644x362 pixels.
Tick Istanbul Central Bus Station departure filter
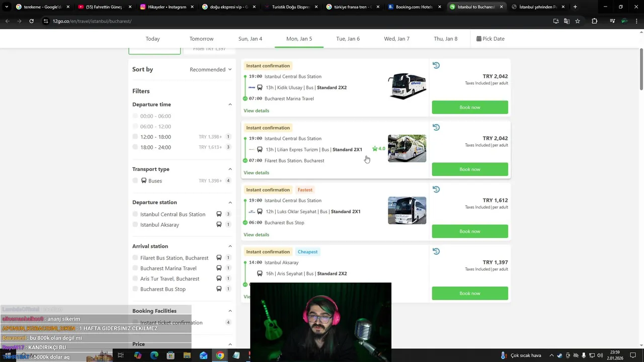135,214
